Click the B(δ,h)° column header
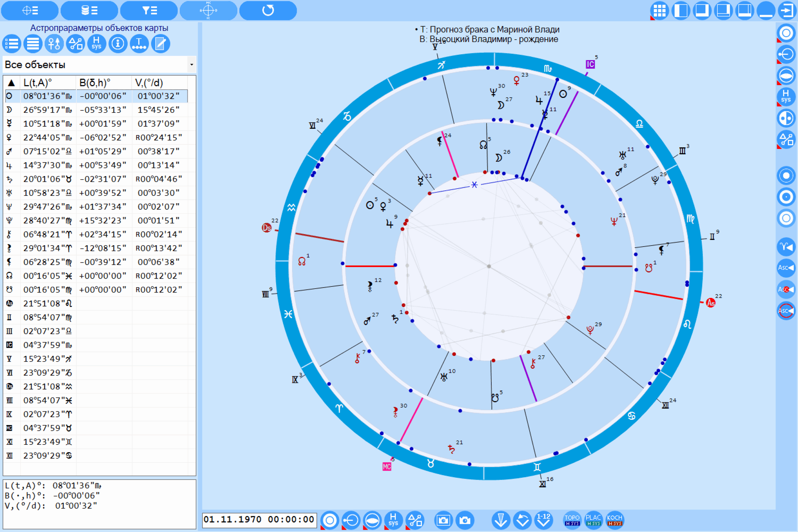 click(104, 83)
